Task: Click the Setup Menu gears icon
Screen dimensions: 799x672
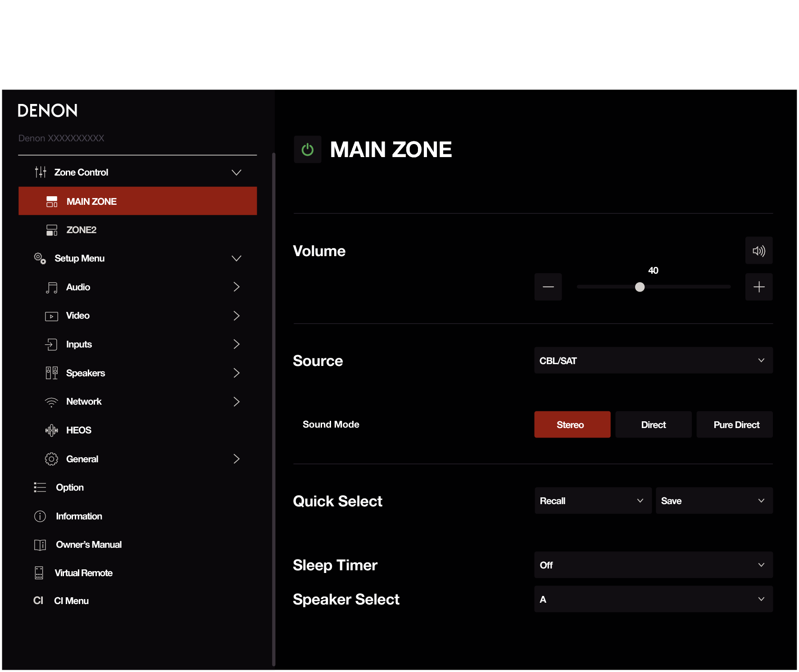Action: tap(40, 258)
